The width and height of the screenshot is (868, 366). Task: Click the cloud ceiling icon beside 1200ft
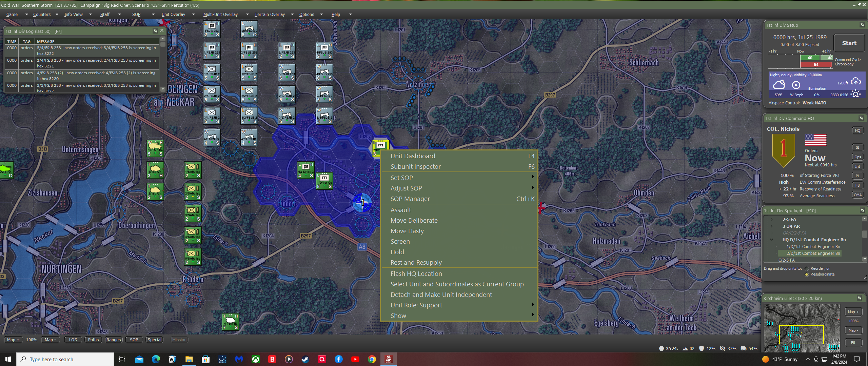coord(856,81)
